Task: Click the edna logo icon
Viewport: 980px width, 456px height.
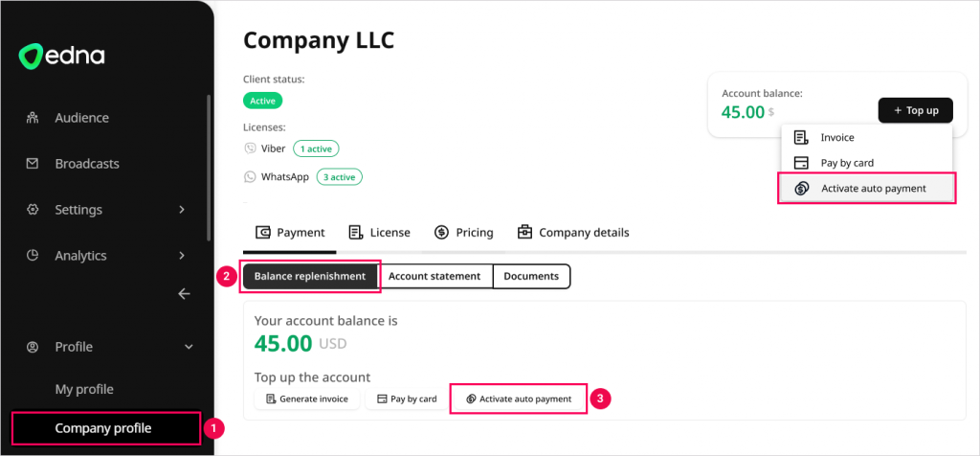Action: coord(31,57)
